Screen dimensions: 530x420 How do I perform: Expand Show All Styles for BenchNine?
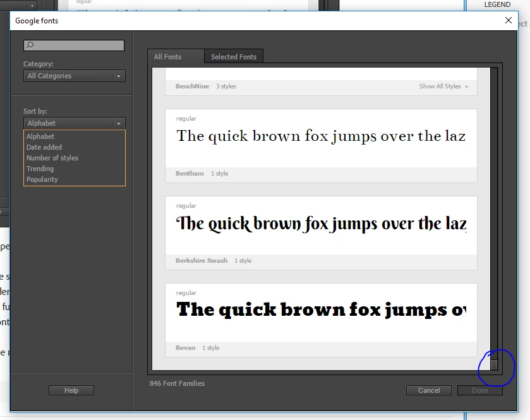(443, 86)
